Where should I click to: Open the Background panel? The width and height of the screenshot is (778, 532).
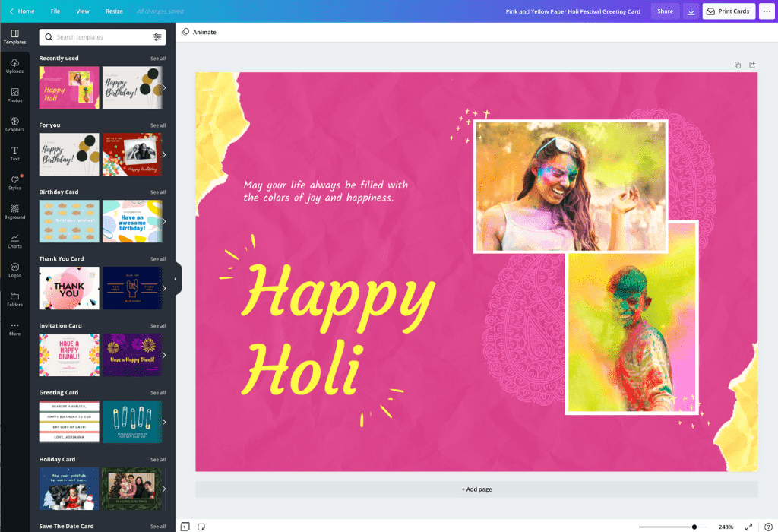[x=14, y=211]
